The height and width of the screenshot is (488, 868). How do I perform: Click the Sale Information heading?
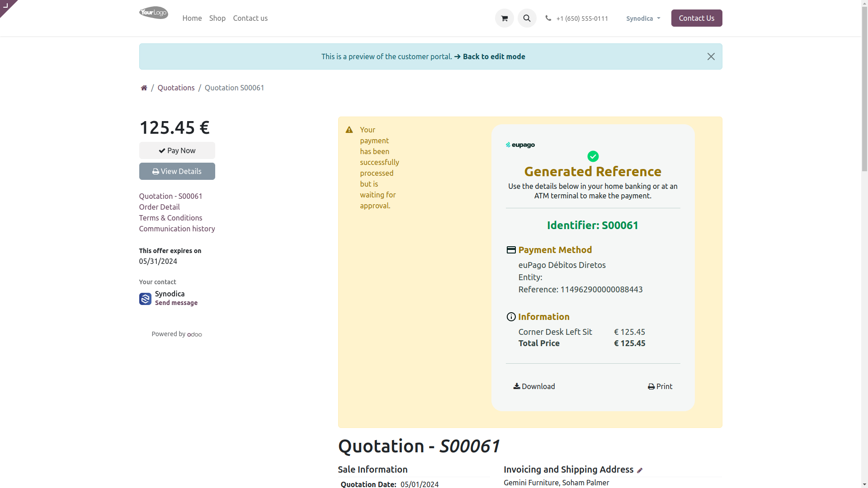373,469
